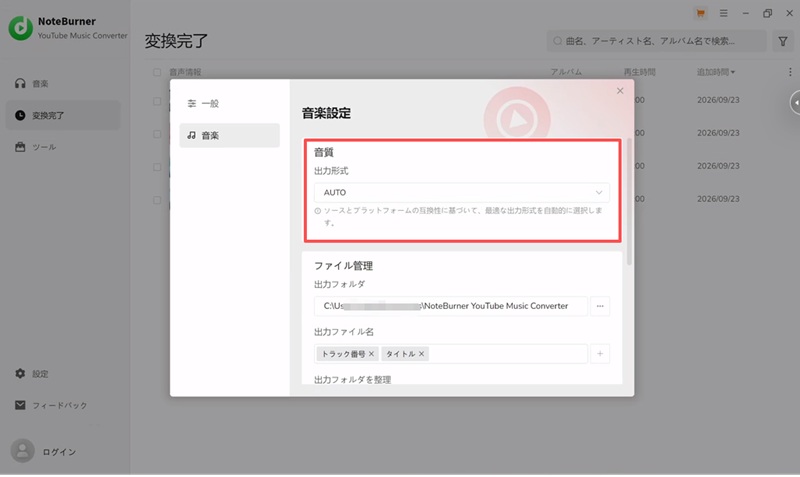Click the トラック番号 tag label

point(343,354)
